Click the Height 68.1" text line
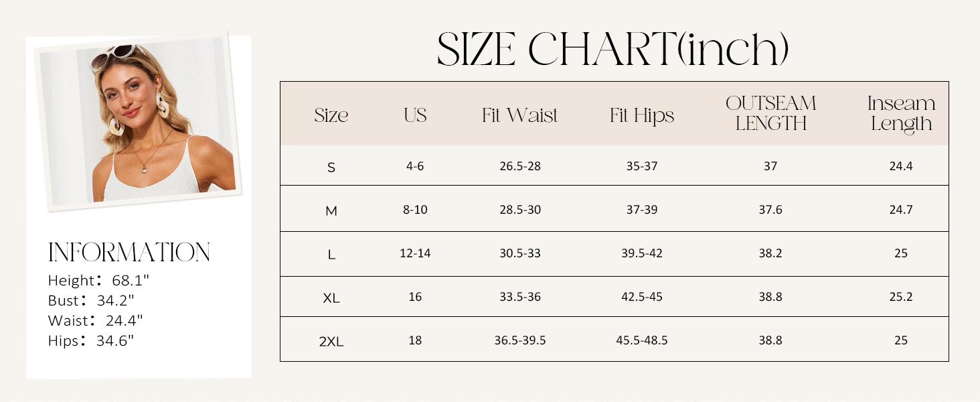Screen dimensions: 980x402 [98, 280]
